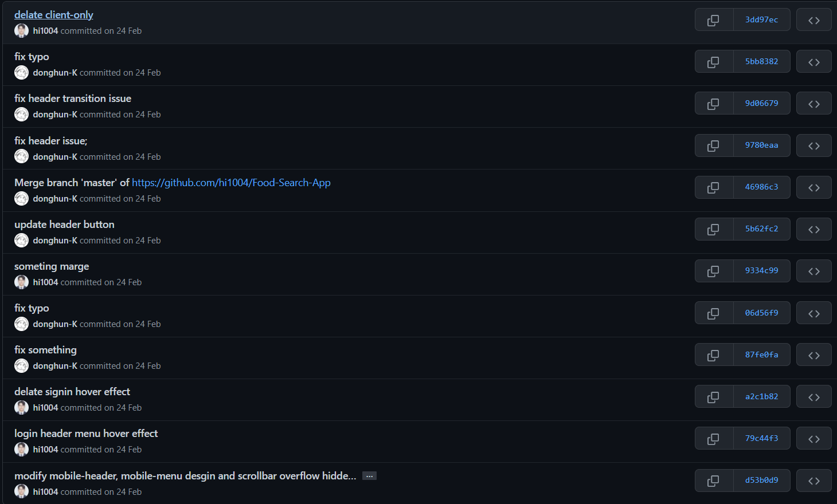Copy the SHA of commit 46986c3

coord(714,187)
